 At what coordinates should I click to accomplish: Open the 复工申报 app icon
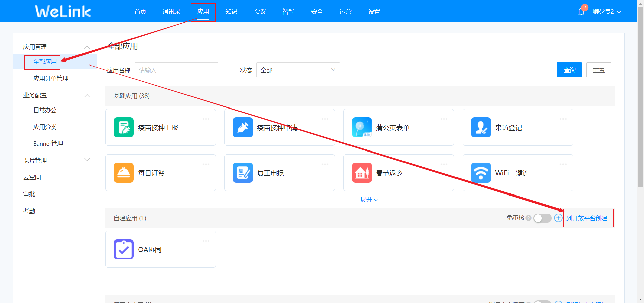[x=243, y=173]
